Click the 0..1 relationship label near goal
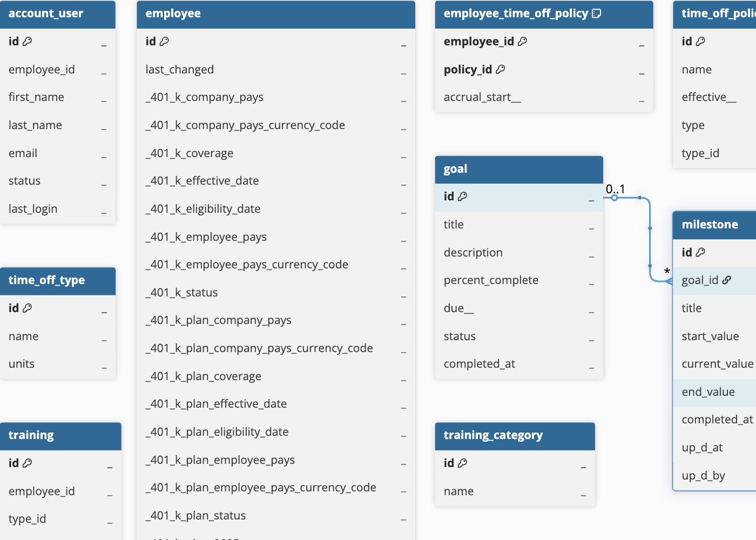 [615, 189]
